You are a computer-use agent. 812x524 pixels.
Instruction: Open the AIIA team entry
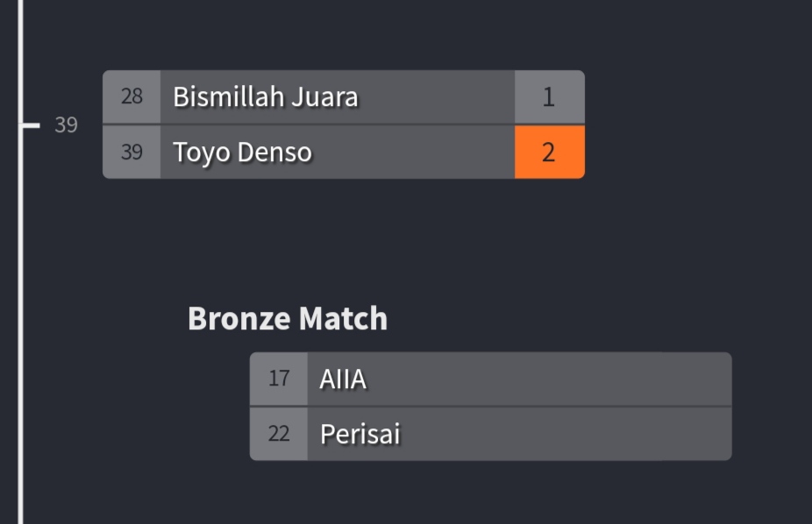[x=343, y=379]
